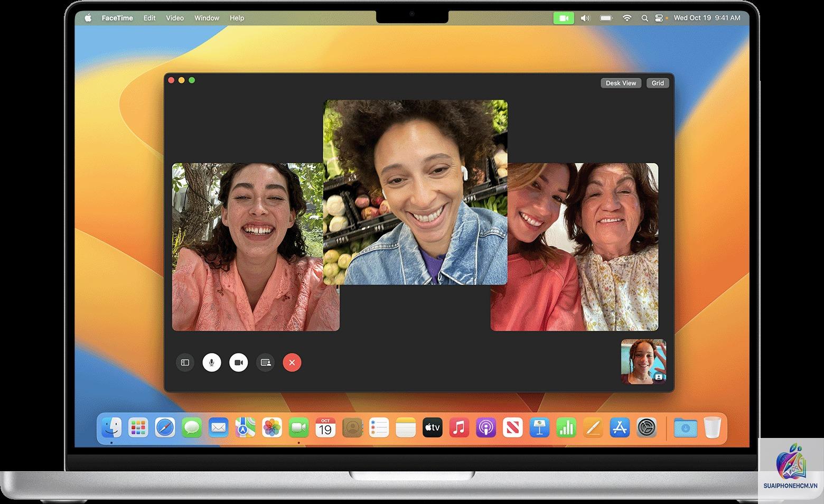824x504 pixels.
Task: Click the date and time Wed Oct 19
Action: 707,18
